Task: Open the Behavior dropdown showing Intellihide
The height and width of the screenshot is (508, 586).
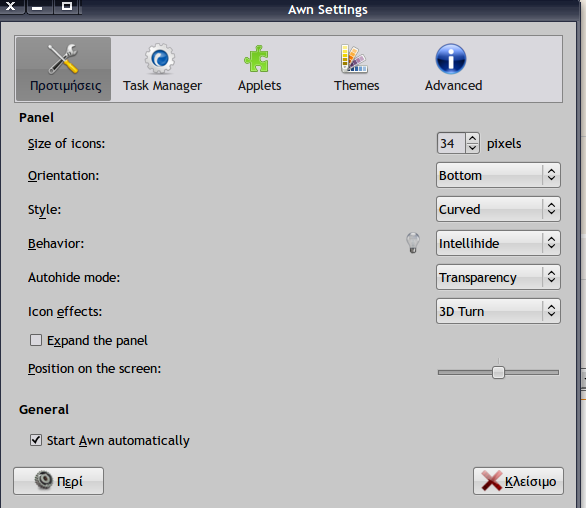Action: [x=498, y=243]
